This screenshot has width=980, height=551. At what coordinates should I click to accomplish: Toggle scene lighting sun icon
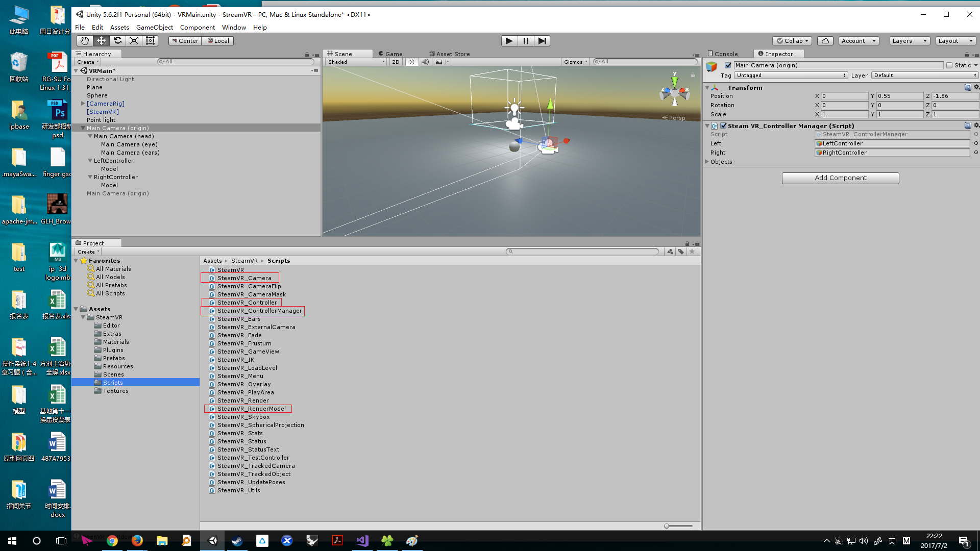pyautogui.click(x=412, y=62)
